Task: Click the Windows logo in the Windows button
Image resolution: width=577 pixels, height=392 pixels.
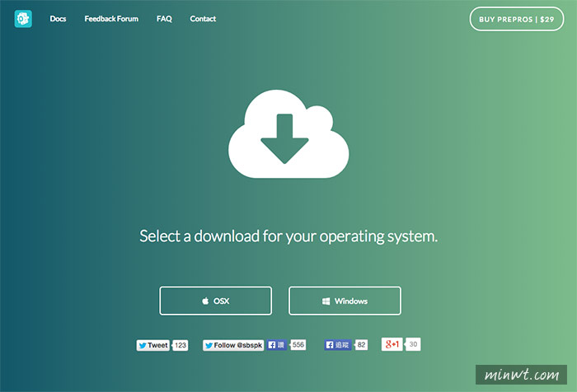Action: click(x=326, y=301)
